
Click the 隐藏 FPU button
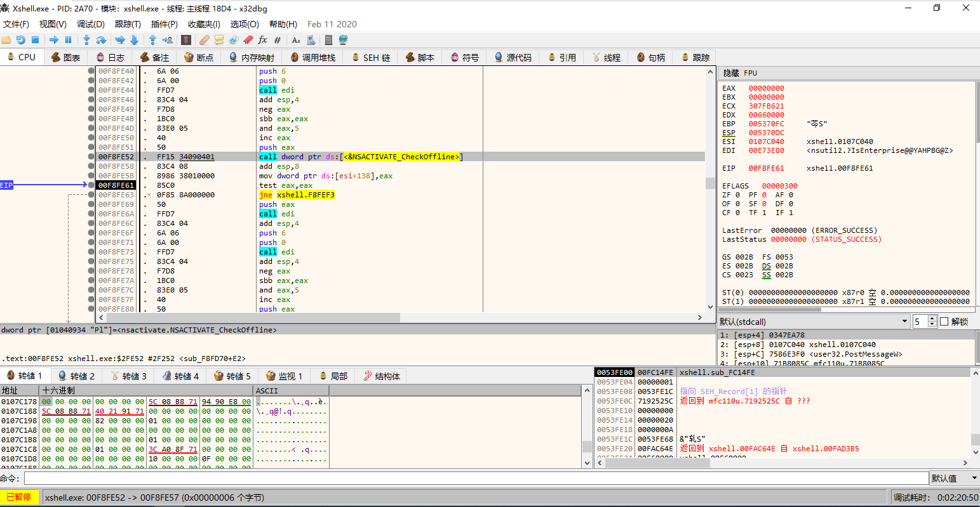[741, 73]
